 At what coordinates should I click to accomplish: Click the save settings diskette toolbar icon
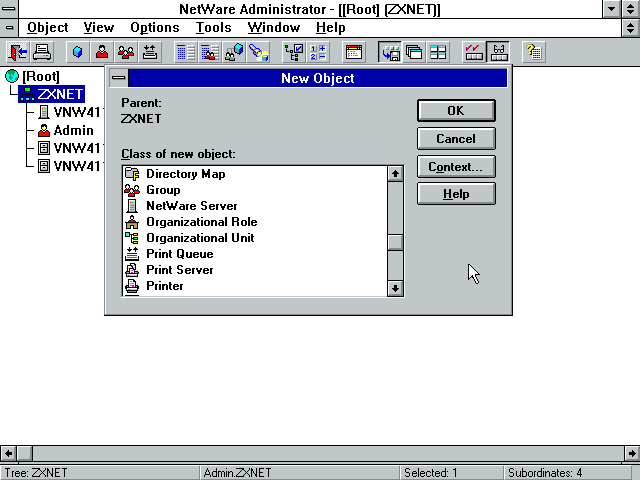click(390, 52)
